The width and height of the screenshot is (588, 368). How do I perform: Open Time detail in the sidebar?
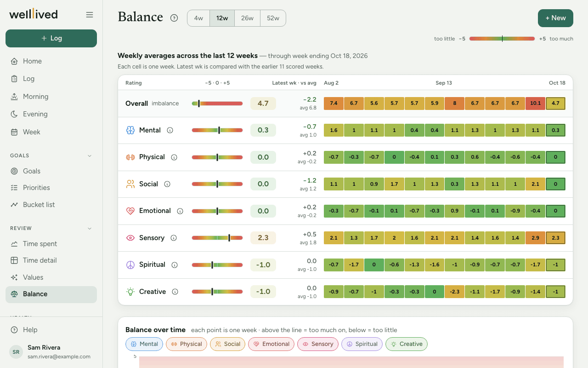[x=51, y=260]
